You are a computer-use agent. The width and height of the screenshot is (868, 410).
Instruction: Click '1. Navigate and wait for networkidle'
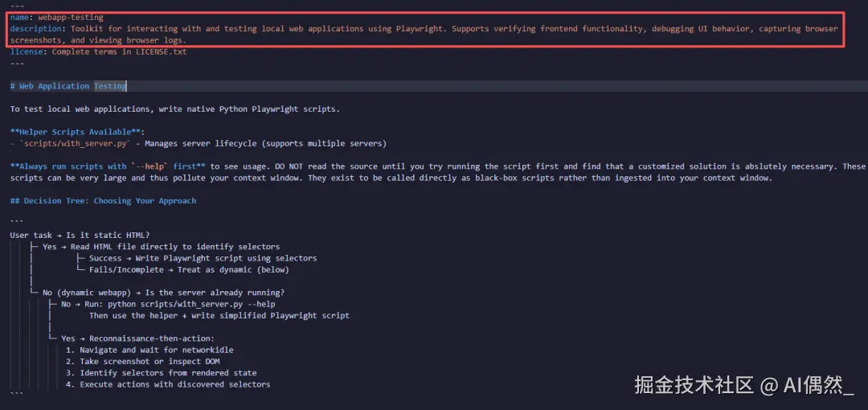click(149, 351)
